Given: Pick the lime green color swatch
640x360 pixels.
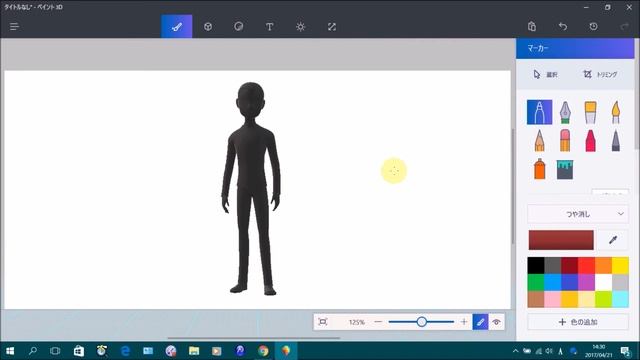Looking at the screenshot, I should pyautogui.click(x=603, y=299).
